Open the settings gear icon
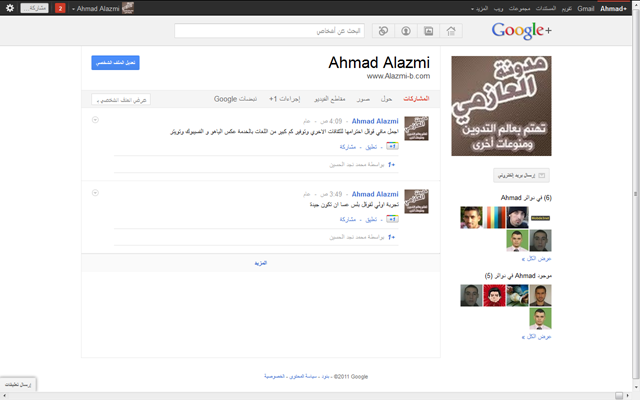640x400 pixels. coord(10,8)
